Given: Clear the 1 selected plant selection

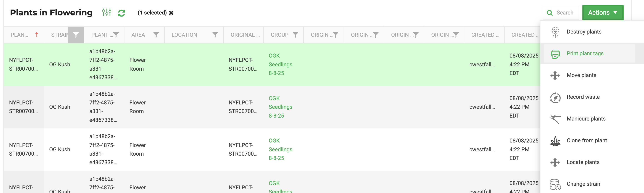Looking at the screenshot, I should (171, 13).
